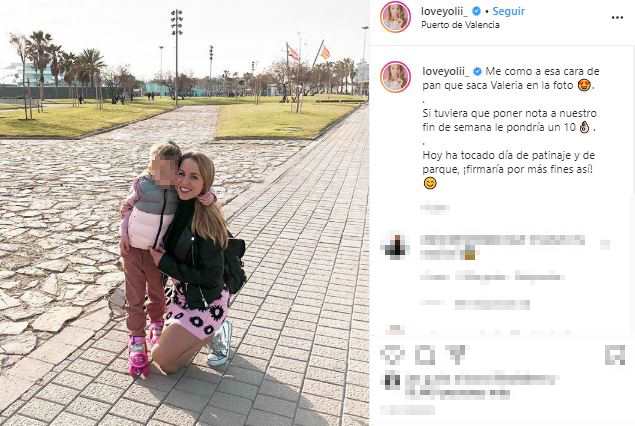The image size is (635, 426).
Task: Open the three-dot more options menu
Action: click(x=617, y=17)
